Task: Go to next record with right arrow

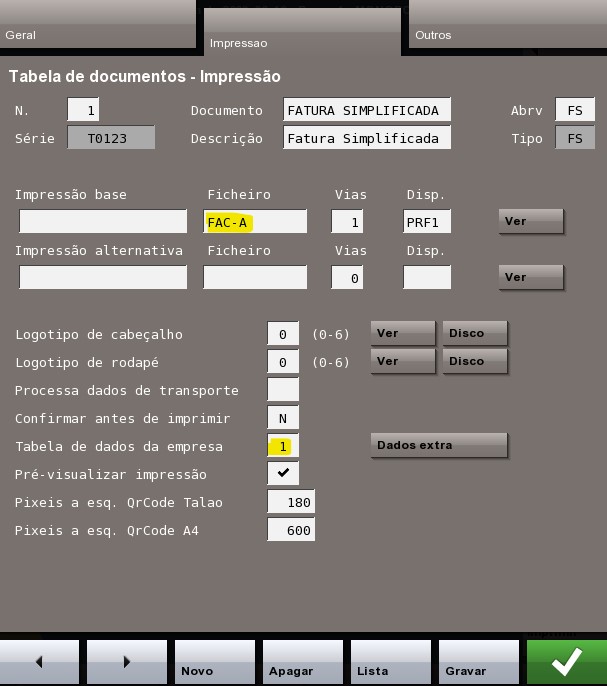Action: click(x=126, y=661)
